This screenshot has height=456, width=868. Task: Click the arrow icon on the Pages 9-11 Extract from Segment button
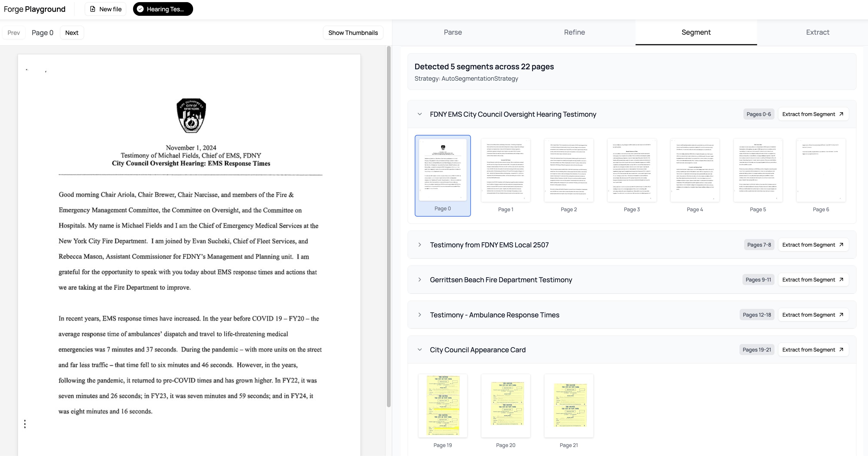click(x=841, y=280)
